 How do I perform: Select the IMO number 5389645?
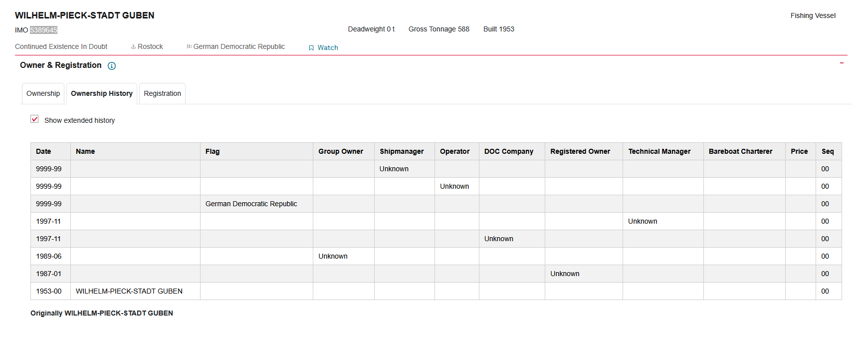[x=43, y=30]
